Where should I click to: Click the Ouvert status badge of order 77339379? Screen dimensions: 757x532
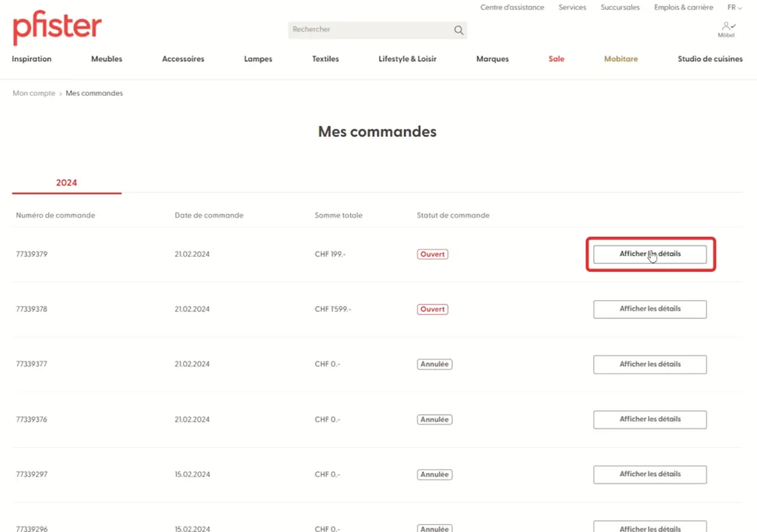pyautogui.click(x=432, y=255)
